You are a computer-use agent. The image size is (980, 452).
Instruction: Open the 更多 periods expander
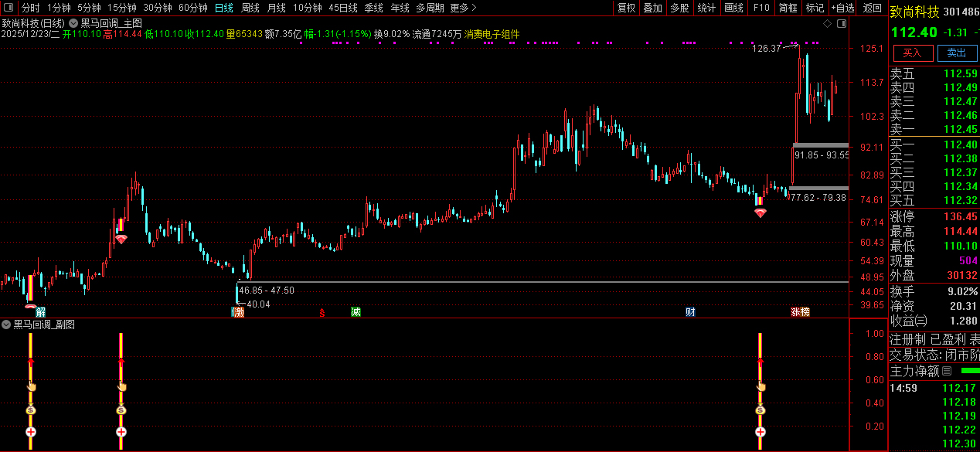(x=463, y=8)
